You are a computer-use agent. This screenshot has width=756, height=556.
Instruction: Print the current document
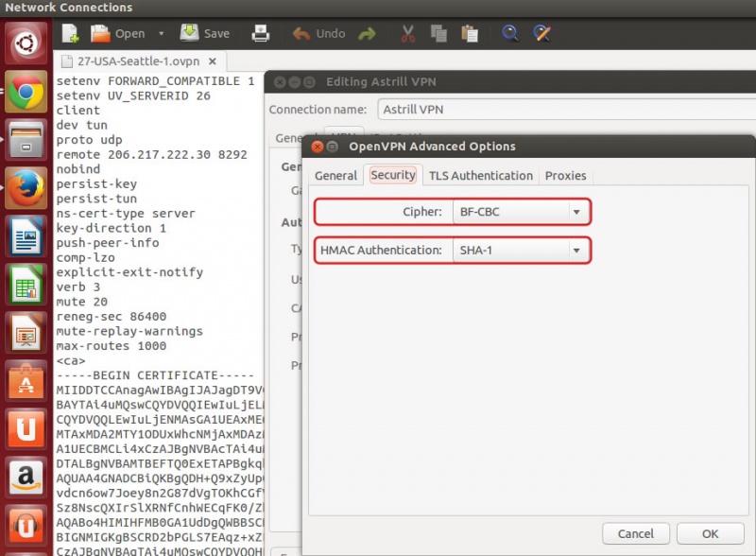[261, 33]
